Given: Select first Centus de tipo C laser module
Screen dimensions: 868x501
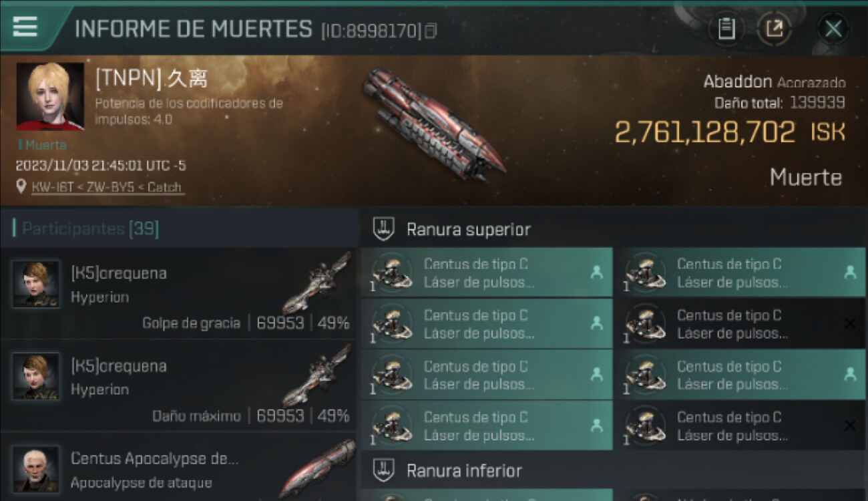Looking at the screenshot, I should (486, 273).
